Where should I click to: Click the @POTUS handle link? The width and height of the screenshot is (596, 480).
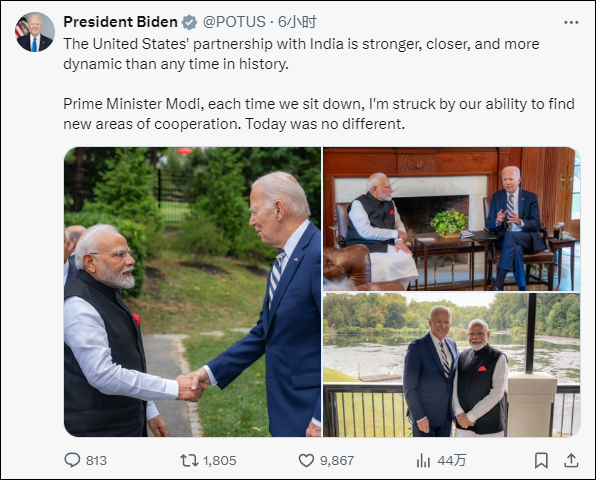click(x=234, y=22)
